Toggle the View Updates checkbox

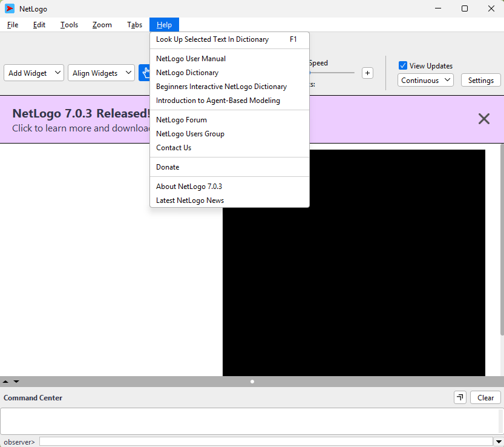tap(403, 65)
